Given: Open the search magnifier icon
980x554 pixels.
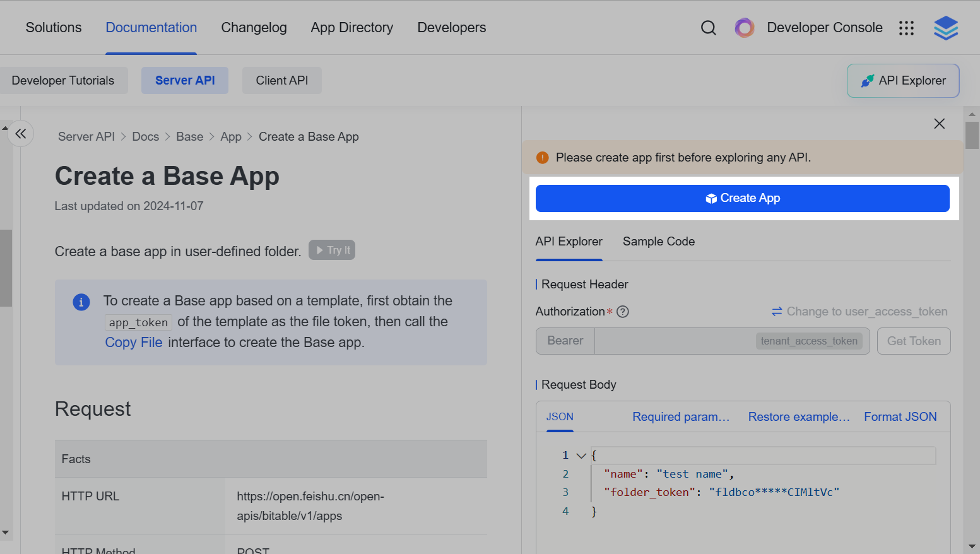Looking at the screenshot, I should (709, 28).
